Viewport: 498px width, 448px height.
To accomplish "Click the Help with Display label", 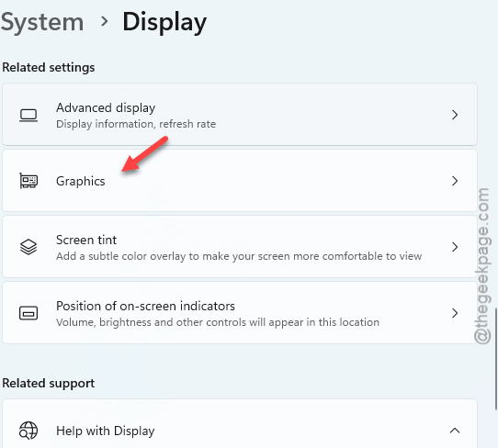I will click(x=105, y=431).
